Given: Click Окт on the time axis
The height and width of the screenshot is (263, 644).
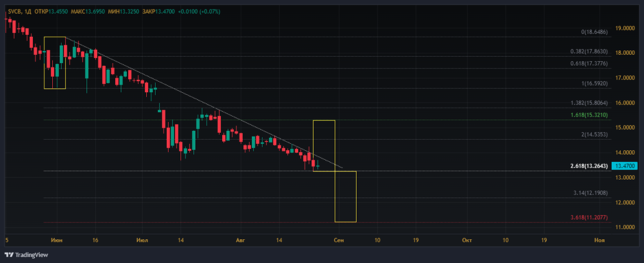Looking at the screenshot, I should (466, 240).
